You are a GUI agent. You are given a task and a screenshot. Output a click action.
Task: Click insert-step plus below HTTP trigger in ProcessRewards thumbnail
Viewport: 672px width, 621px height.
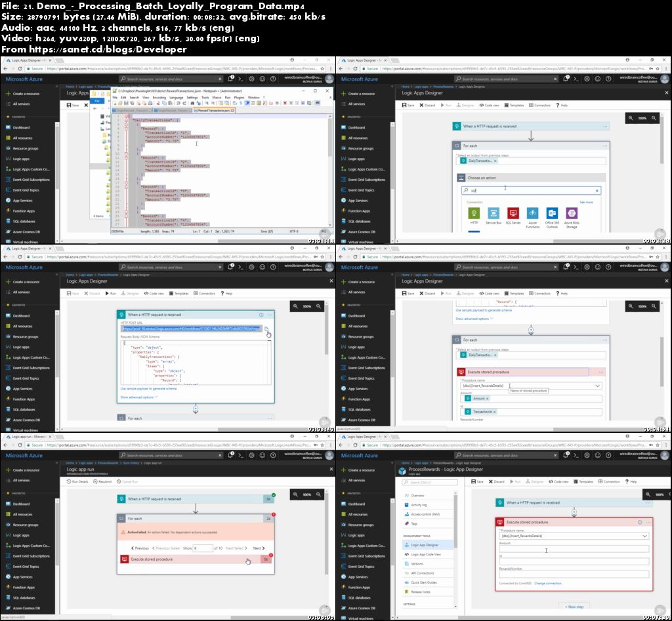point(574,512)
